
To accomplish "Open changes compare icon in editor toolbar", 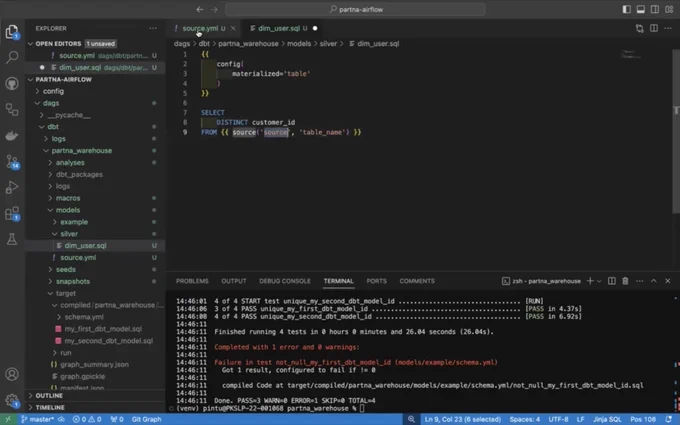I will [x=639, y=28].
